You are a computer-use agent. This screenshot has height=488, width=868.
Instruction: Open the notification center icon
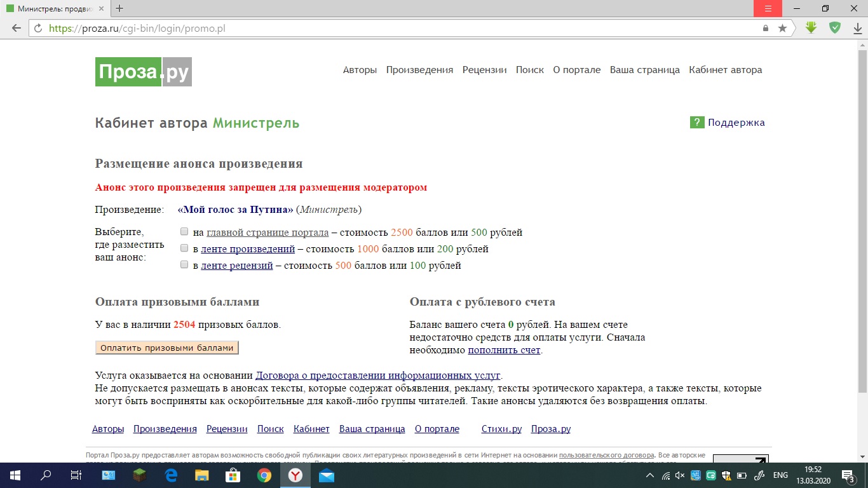coord(848,475)
